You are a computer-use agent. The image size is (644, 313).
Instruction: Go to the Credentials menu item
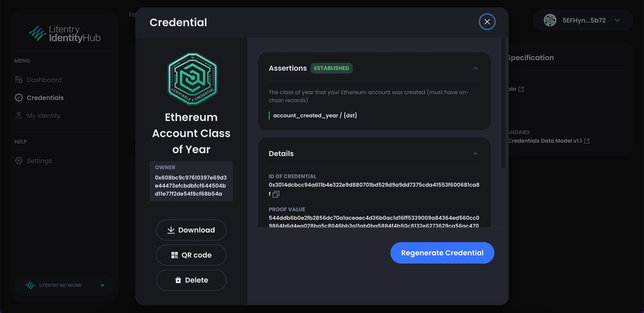click(x=45, y=98)
